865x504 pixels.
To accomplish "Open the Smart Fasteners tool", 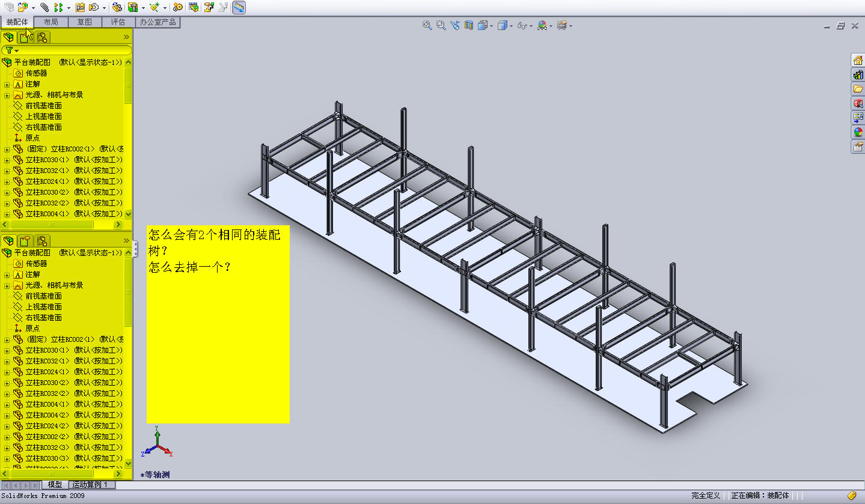I will pos(80,7).
